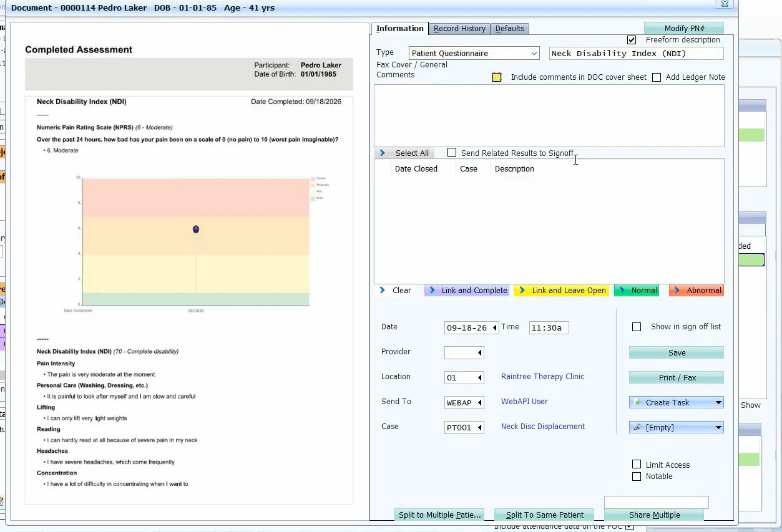Click Split to Multiple Patients button

click(440, 515)
